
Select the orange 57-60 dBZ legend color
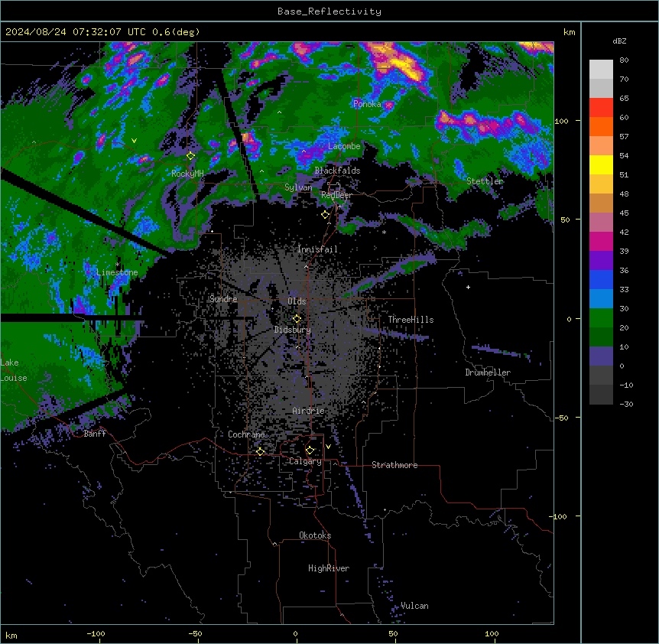(x=601, y=127)
